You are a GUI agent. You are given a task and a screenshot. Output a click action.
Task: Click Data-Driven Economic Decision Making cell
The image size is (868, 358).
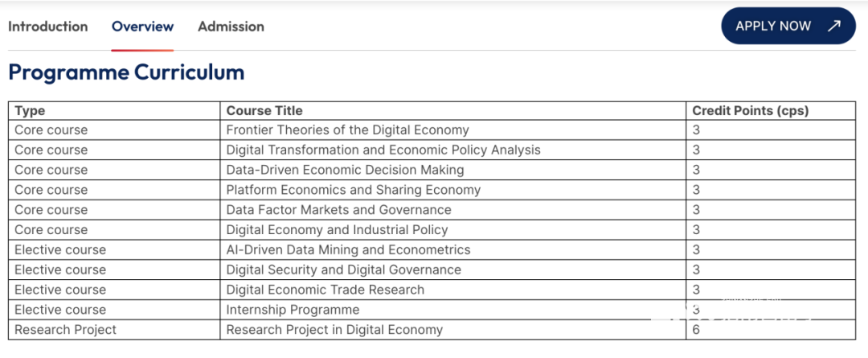point(452,170)
